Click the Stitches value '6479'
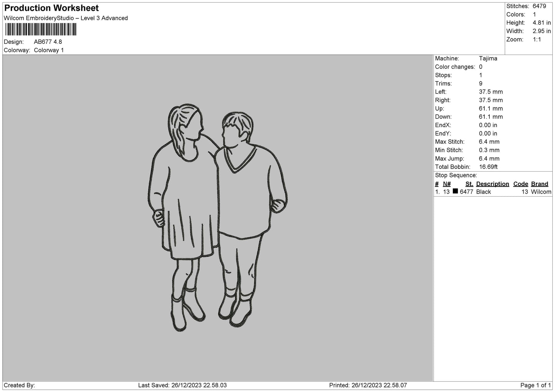The height and width of the screenshot is (392, 555). coord(539,6)
